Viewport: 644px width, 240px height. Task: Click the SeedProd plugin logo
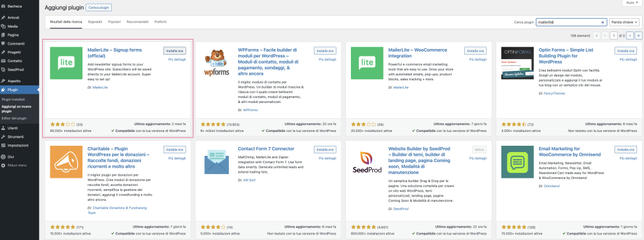point(367,161)
